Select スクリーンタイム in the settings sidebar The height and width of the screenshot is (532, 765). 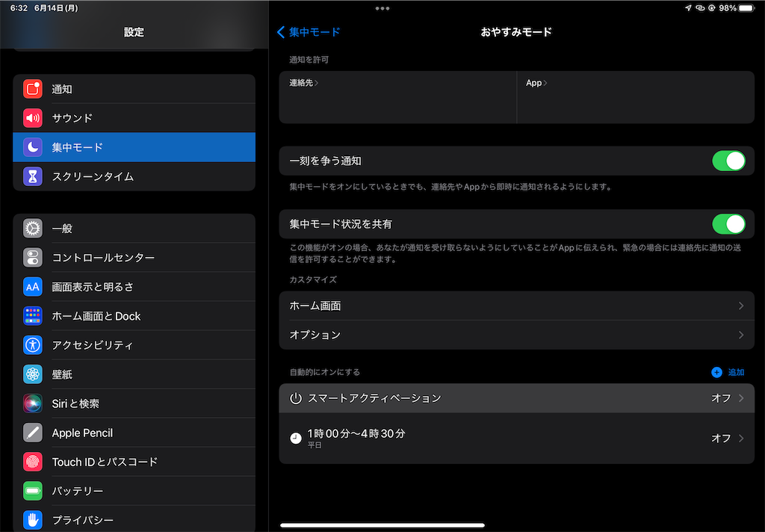134,176
